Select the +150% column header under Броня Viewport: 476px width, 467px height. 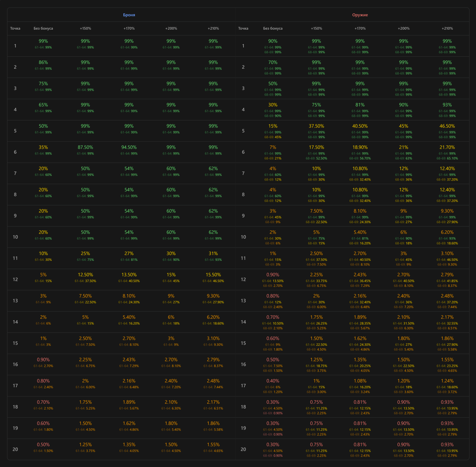click(85, 28)
